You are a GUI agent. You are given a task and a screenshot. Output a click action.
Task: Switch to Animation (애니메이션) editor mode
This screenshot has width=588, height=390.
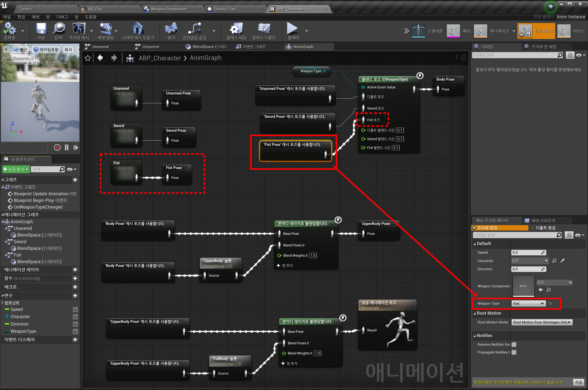point(491,31)
